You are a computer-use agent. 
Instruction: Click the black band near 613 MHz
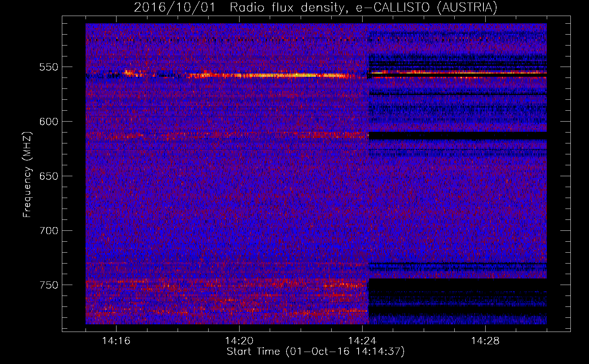click(x=458, y=136)
